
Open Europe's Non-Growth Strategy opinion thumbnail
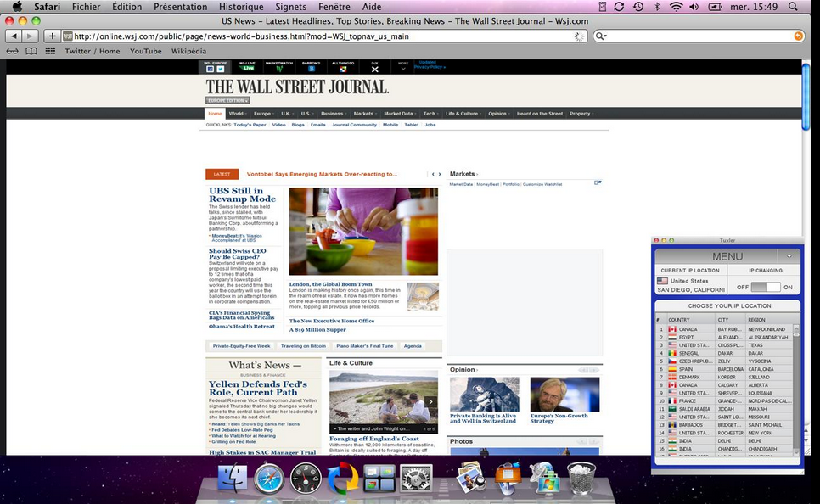pyautogui.click(x=564, y=395)
